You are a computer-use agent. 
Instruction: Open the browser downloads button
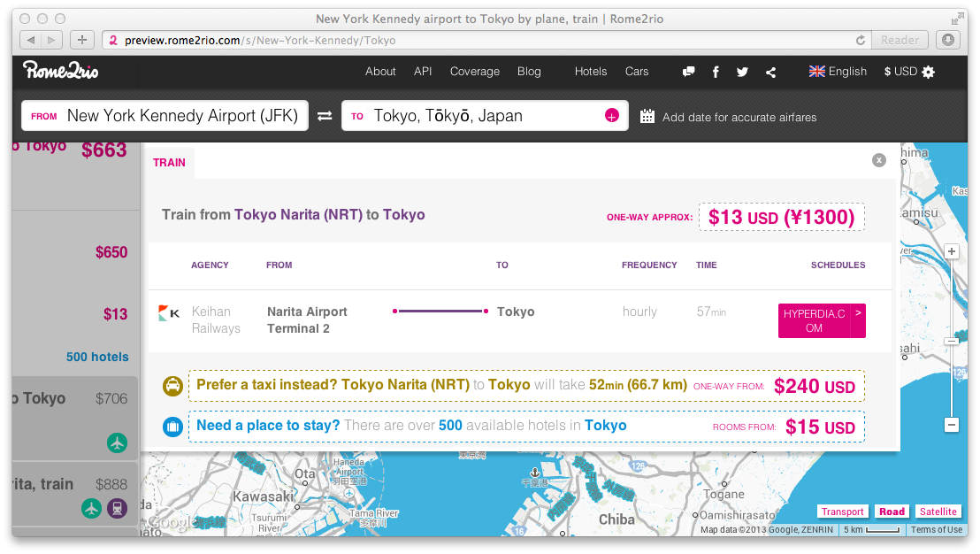[x=948, y=40]
